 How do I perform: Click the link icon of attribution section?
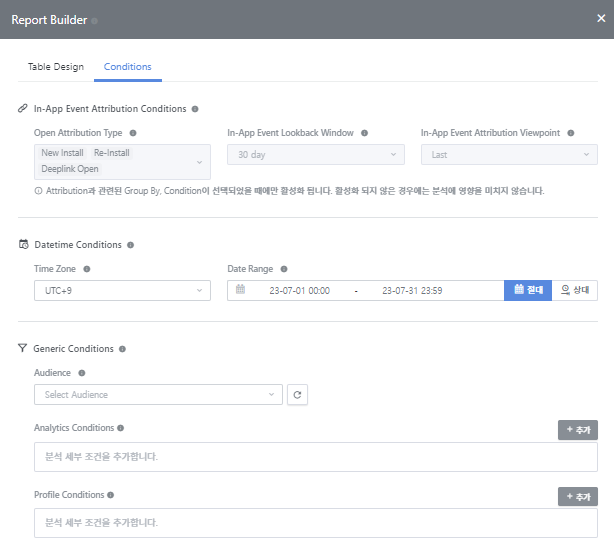click(x=23, y=108)
